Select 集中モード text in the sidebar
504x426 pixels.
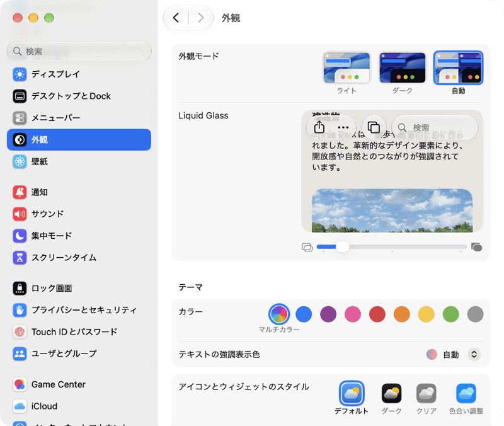(52, 236)
